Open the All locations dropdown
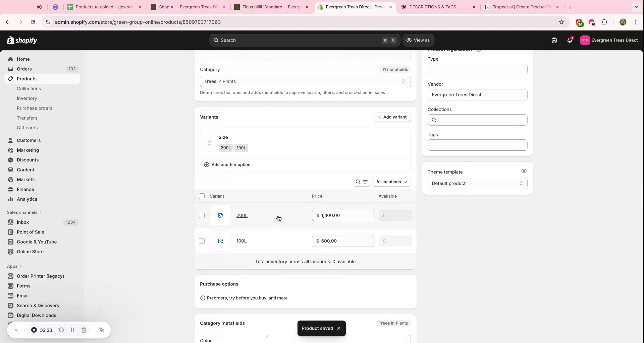 [x=391, y=182]
